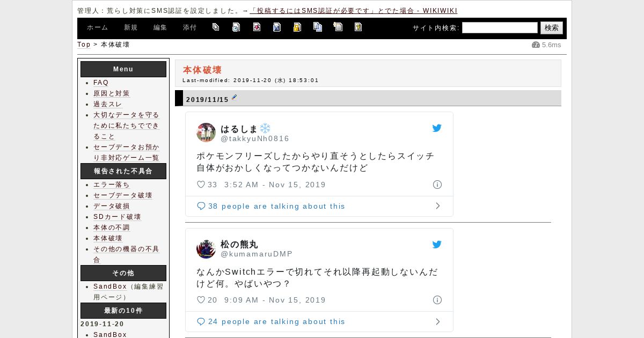Click the page speed gauge icon
The height and width of the screenshot is (338, 644).
pos(536,45)
